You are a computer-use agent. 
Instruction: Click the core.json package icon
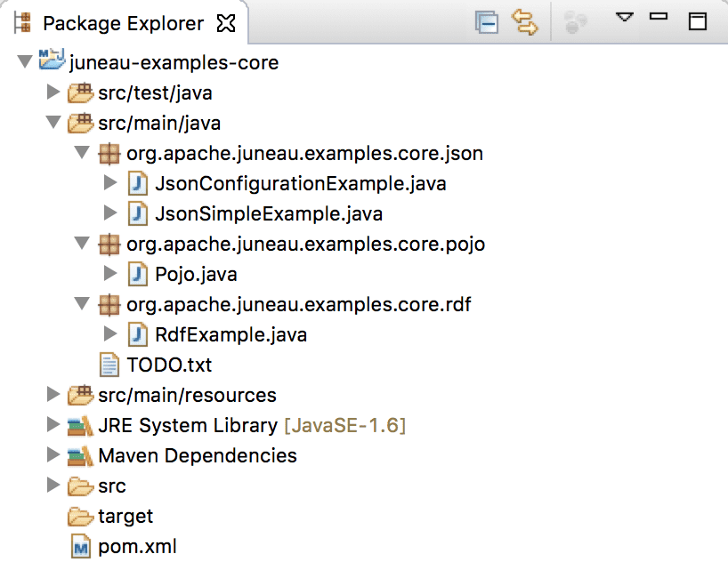pyautogui.click(x=109, y=153)
